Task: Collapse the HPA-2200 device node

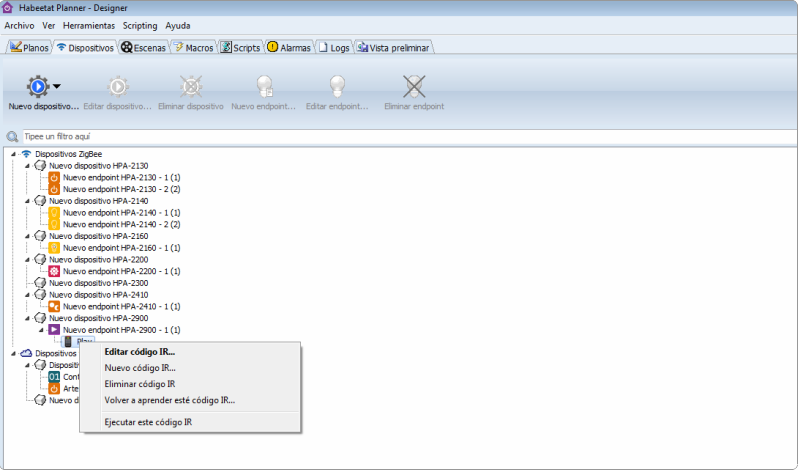Action: (x=28, y=259)
